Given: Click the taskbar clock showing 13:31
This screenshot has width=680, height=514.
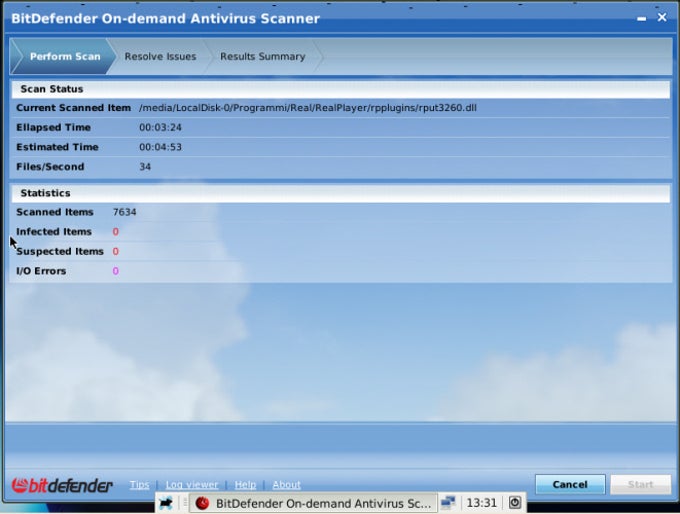Looking at the screenshot, I should tap(481, 503).
